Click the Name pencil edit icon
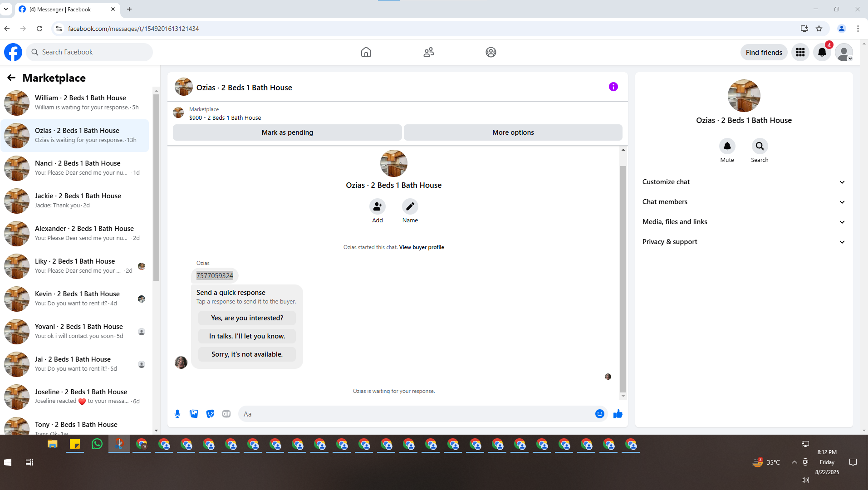This screenshot has height=490, width=868. [x=410, y=206]
